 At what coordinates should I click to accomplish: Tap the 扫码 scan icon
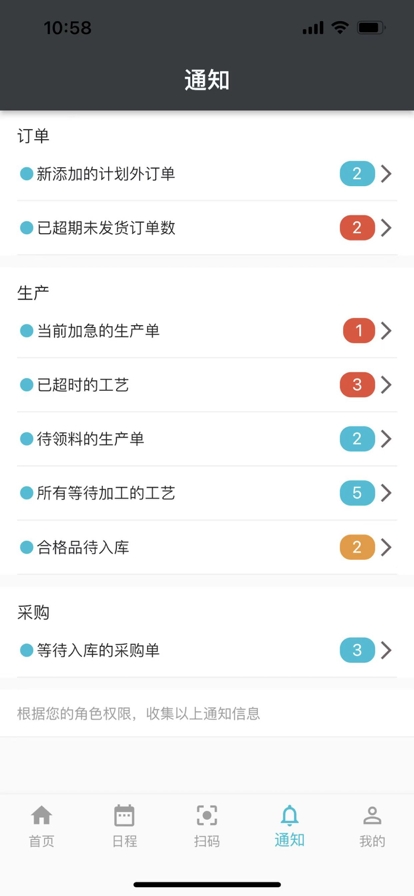206,815
